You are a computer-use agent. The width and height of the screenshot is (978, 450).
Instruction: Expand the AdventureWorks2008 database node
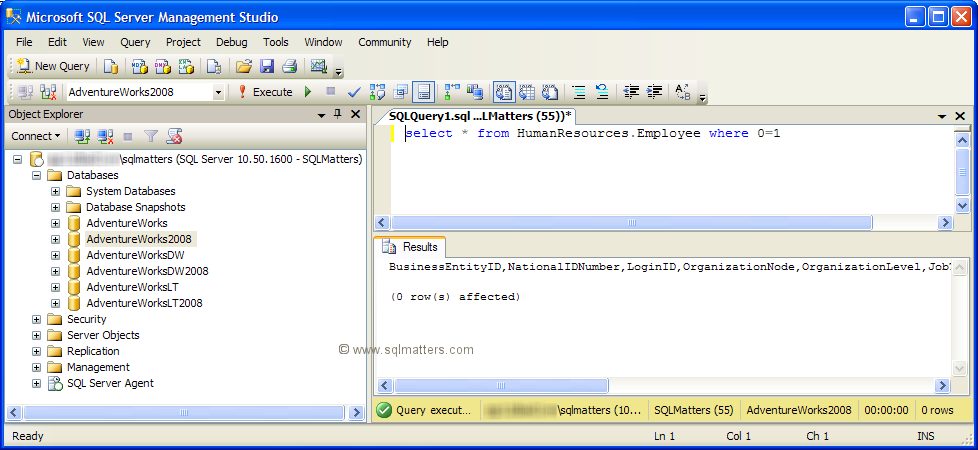(56, 239)
